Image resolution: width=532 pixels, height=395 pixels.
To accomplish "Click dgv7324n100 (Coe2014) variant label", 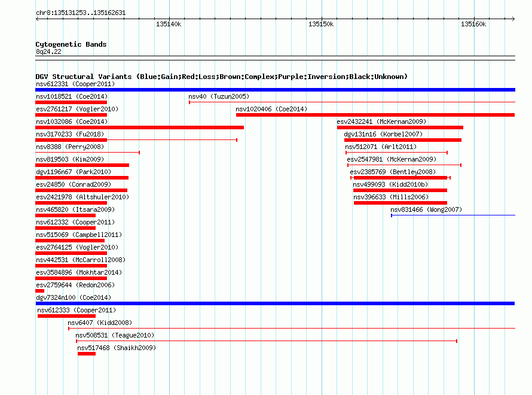I will 74,297.
